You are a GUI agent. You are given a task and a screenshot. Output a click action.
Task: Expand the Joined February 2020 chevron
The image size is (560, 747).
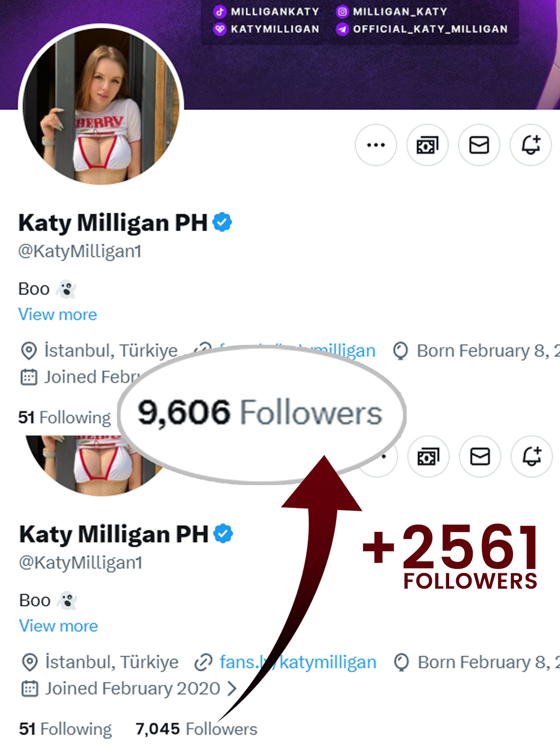[x=232, y=688]
